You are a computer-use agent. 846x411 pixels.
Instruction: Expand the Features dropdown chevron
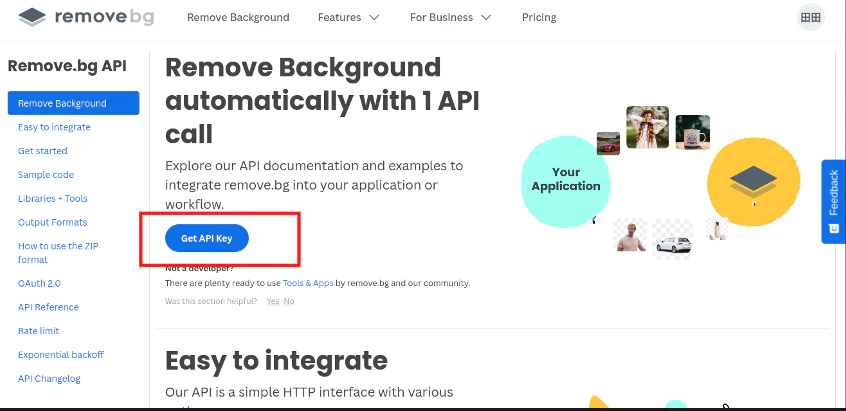tap(374, 18)
